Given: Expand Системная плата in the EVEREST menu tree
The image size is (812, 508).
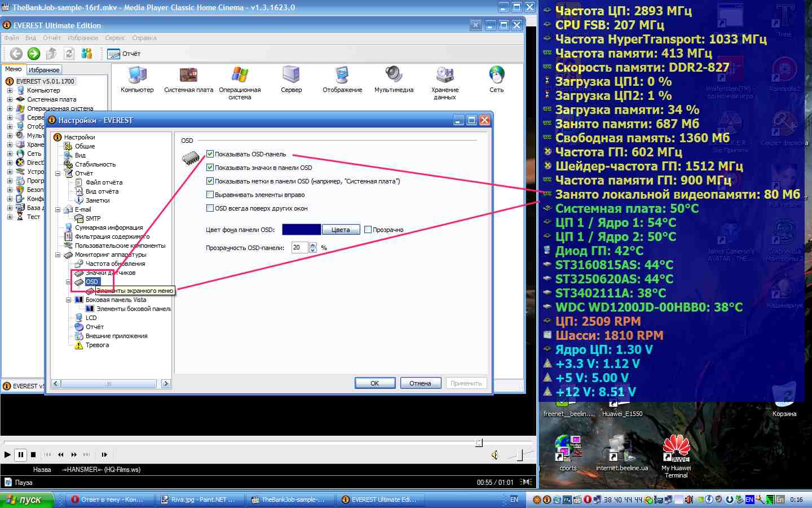Looking at the screenshot, I should 10,99.
